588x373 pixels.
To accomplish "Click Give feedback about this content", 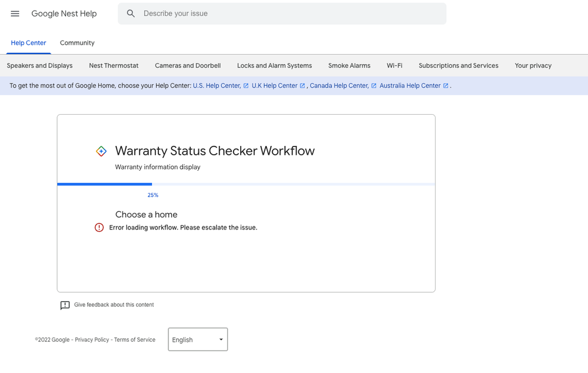I will point(114,305).
